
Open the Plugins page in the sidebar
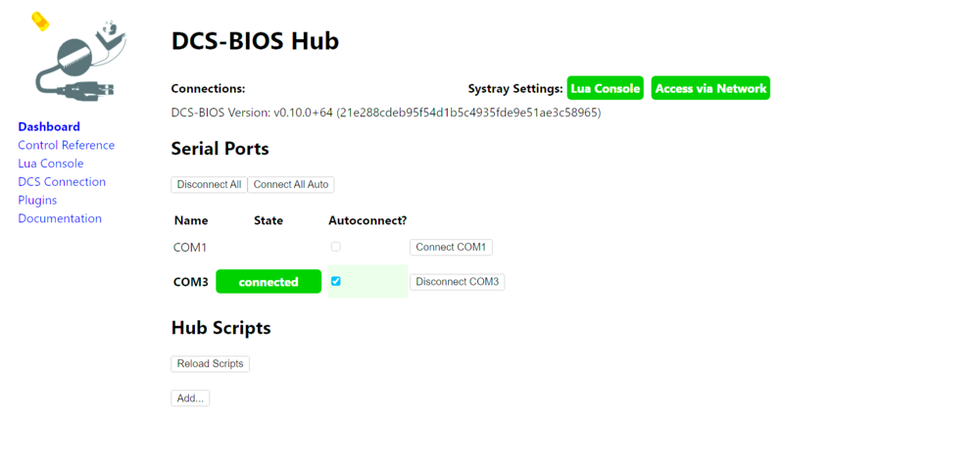(x=37, y=201)
